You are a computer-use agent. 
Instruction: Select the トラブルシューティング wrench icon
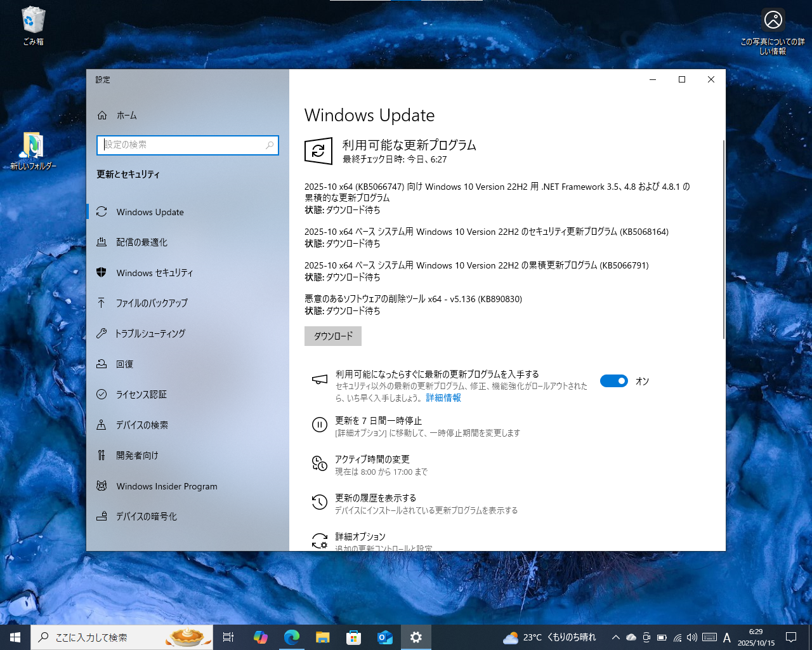[102, 333]
